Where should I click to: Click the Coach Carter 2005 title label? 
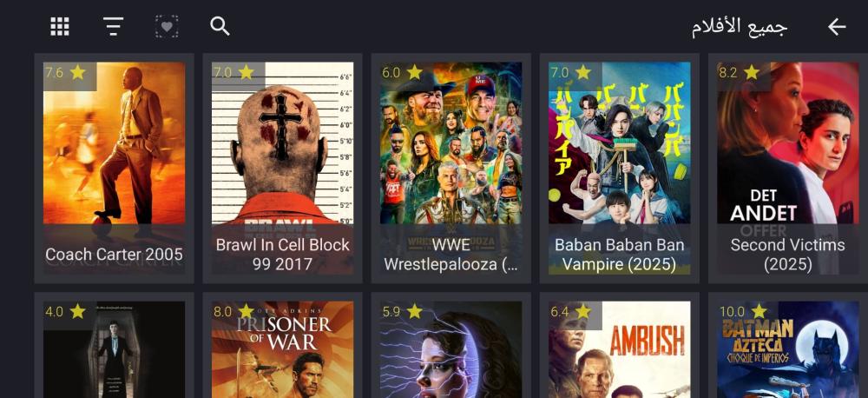coord(114,255)
